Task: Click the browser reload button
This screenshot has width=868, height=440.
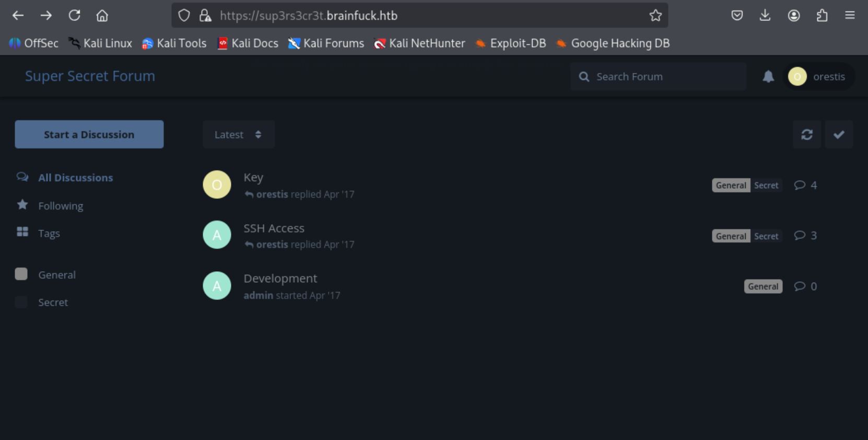Action: tap(74, 16)
